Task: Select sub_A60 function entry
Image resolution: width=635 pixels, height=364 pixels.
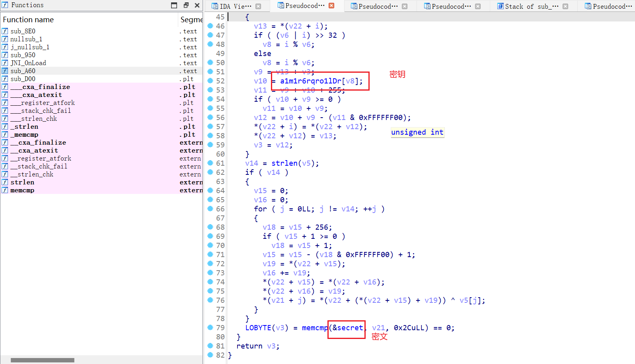Action: tap(23, 71)
